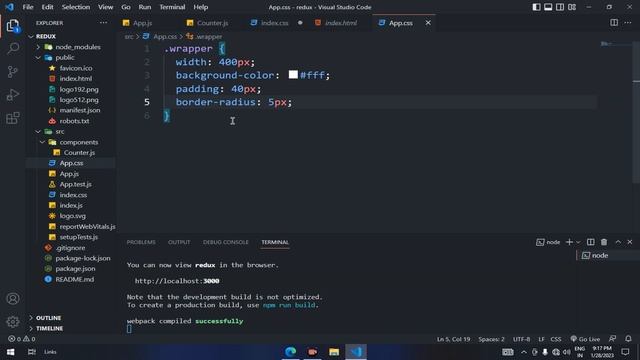Switch to the Counter.js editor tab

click(x=212, y=23)
